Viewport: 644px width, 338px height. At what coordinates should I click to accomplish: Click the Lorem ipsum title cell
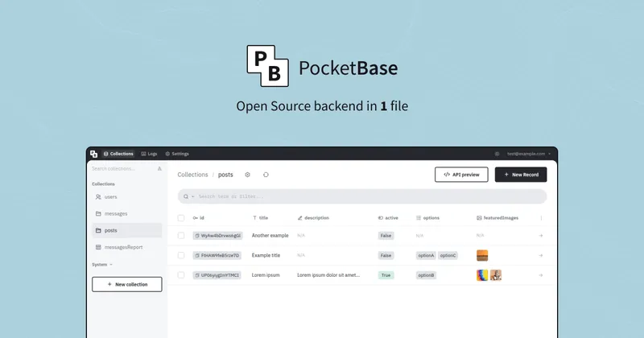tap(266, 274)
